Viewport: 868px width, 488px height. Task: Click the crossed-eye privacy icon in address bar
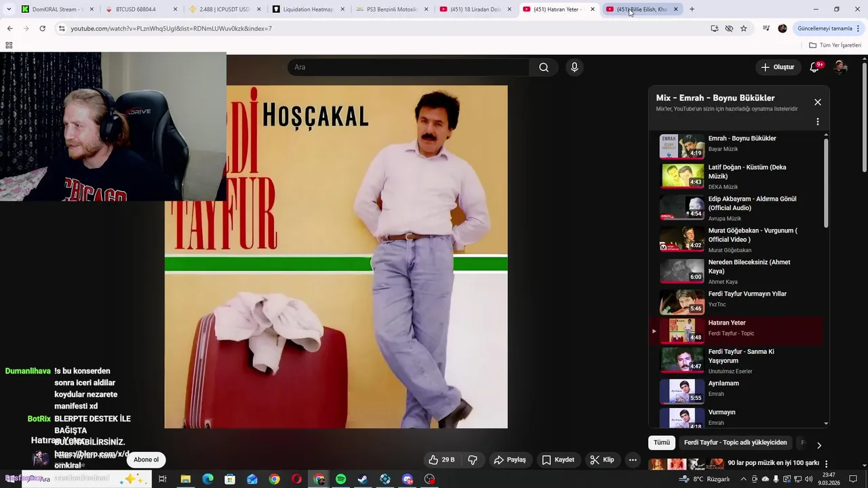pyautogui.click(x=729, y=28)
